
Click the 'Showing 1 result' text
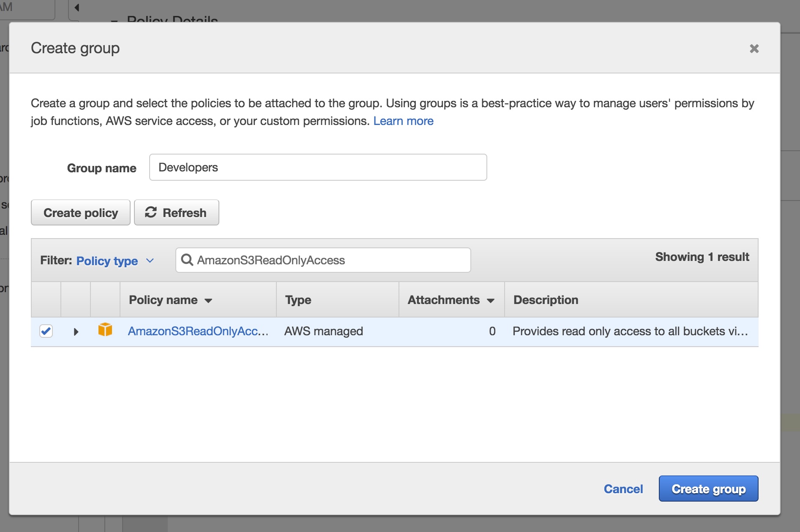[702, 257]
